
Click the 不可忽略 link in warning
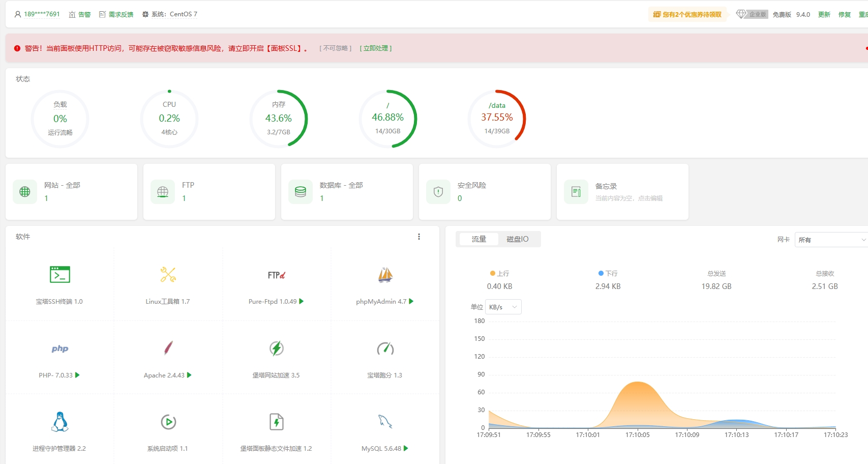tap(336, 48)
